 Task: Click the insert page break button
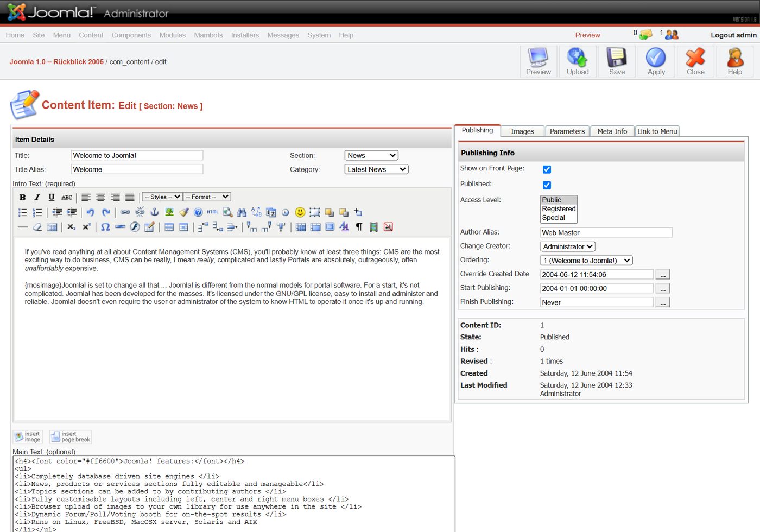[x=71, y=437]
